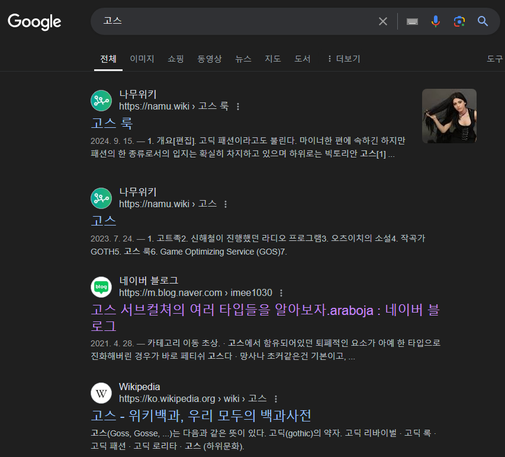
Task: Click the https://namu.wiki › 고스 URL text
Action: [x=168, y=204]
